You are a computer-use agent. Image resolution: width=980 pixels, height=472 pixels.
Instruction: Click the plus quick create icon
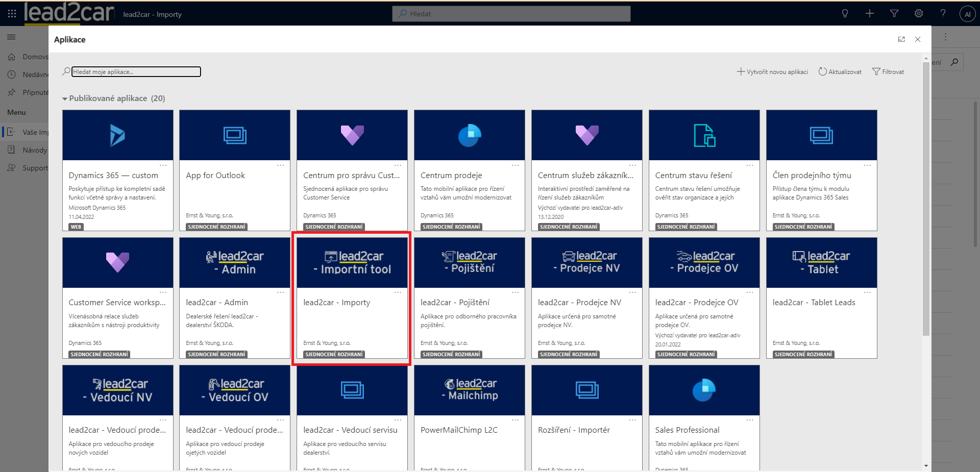tap(870, 14)
